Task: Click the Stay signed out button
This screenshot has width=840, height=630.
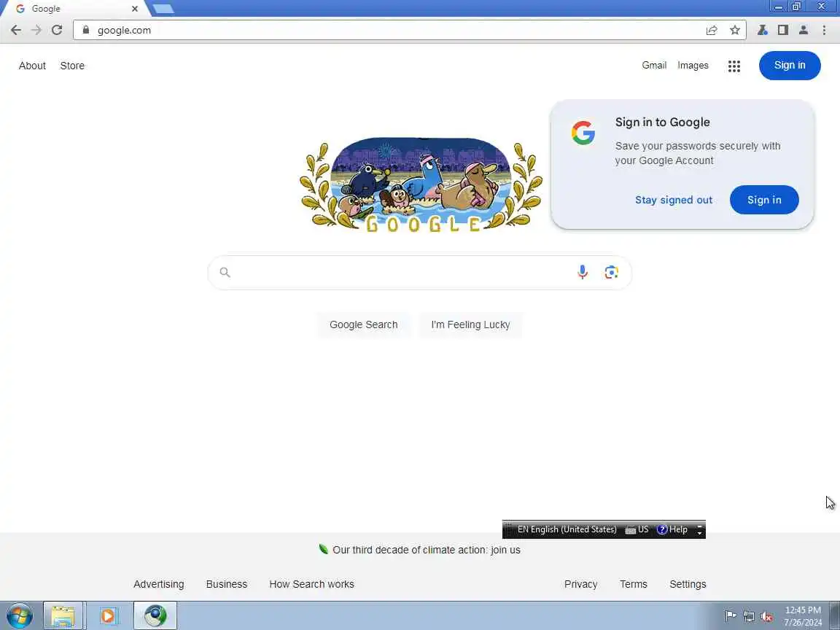Action: click(x=674, y=200)
